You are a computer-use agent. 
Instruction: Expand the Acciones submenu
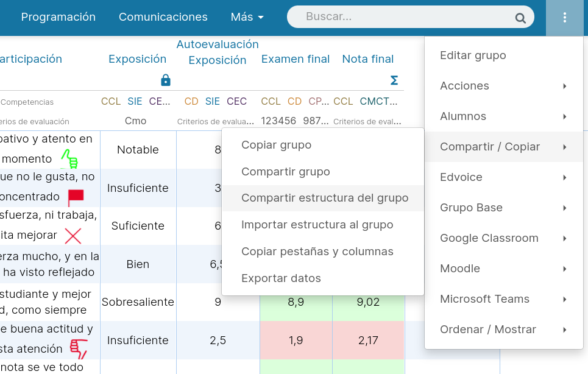pos(504,86)
